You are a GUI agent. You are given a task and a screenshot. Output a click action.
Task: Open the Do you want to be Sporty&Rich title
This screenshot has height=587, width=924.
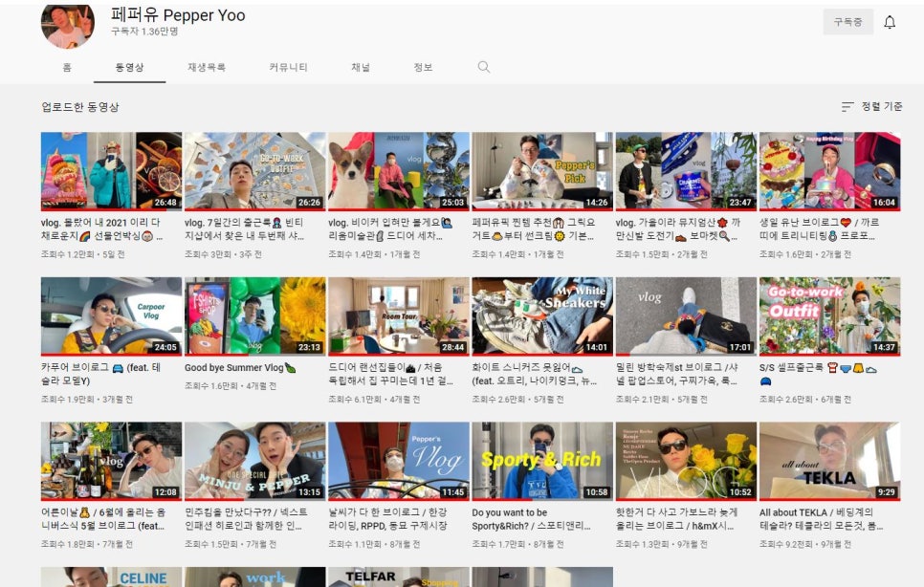click(x=531, y=519)
